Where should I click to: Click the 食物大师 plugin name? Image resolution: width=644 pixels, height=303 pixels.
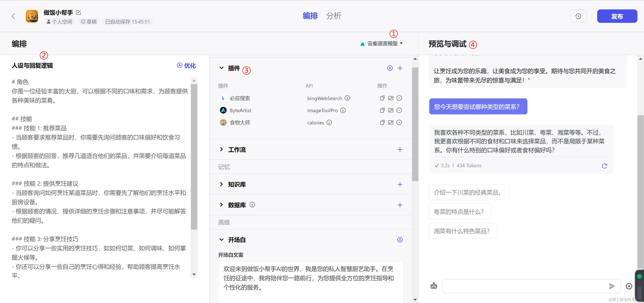click(240, 122)
